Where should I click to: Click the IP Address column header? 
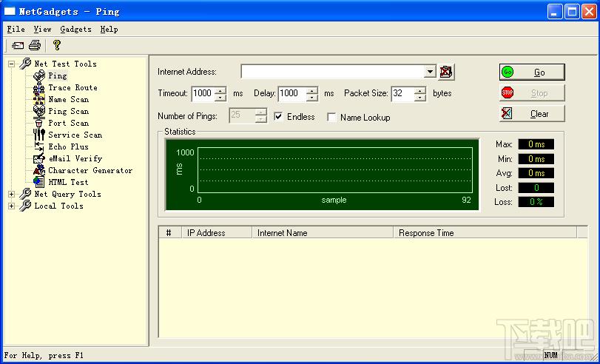217,233
